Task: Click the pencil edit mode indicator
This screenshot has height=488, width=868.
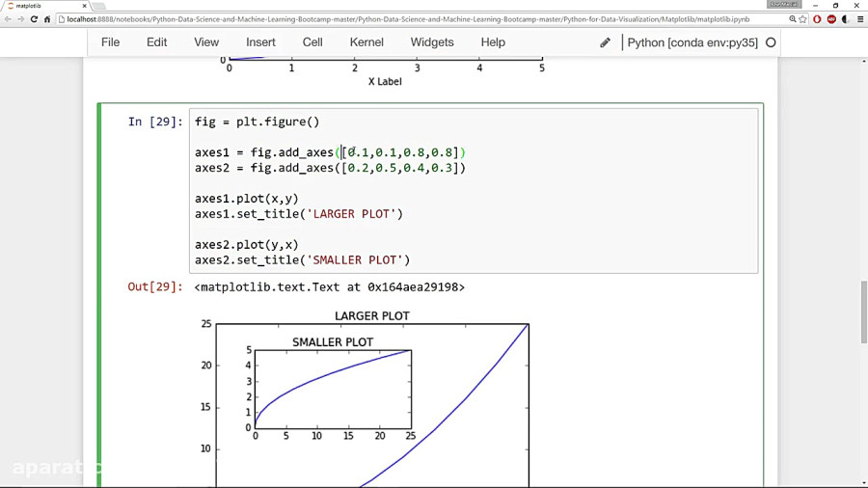Action: pyautogui.click(x=605, y=42)
